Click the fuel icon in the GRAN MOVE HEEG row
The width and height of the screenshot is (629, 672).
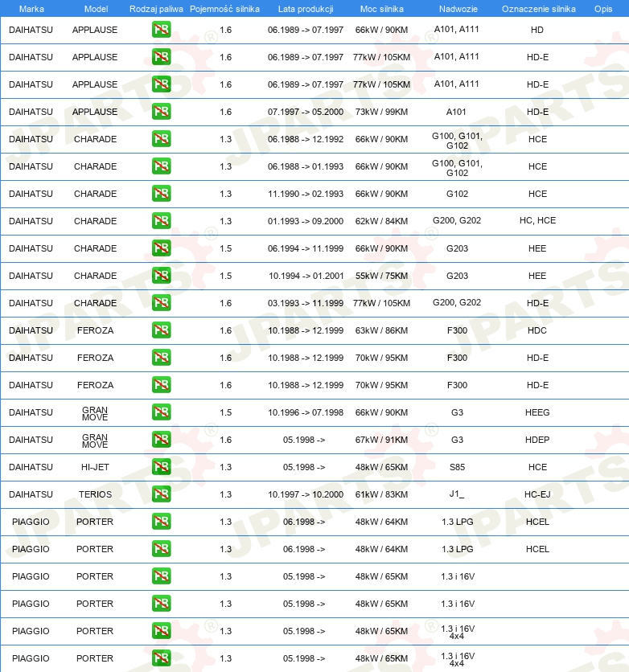point(161,412)
